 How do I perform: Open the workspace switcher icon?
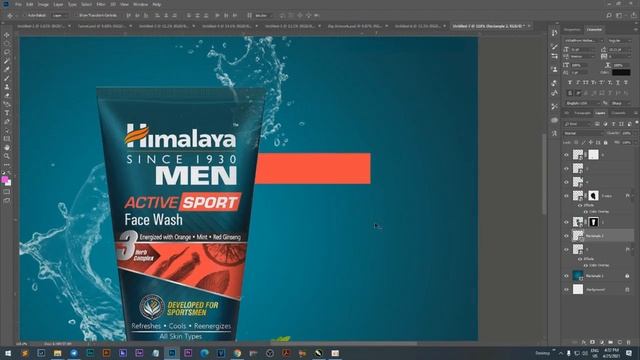[x=619, y=16]
